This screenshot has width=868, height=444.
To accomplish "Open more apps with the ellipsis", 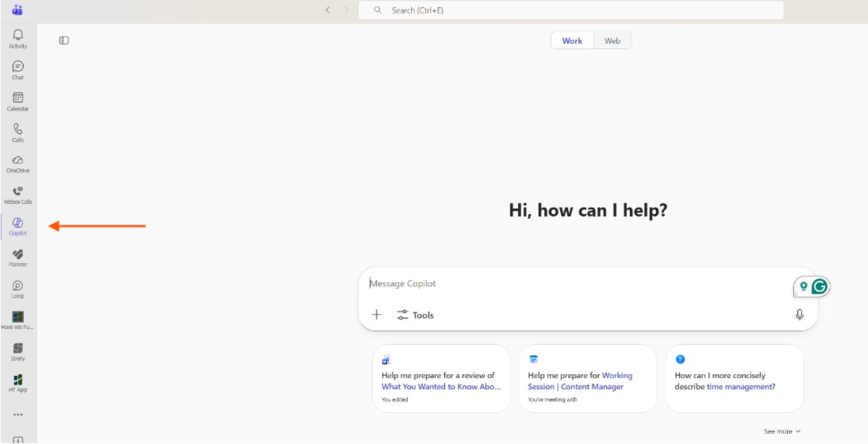I will tap(17, 414).
